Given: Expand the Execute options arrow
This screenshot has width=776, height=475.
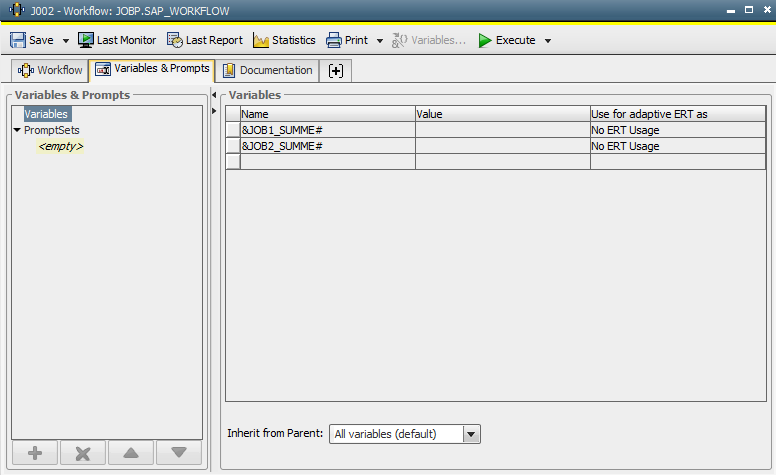Looking at the screenshot, I should click(x=548, y=41).
